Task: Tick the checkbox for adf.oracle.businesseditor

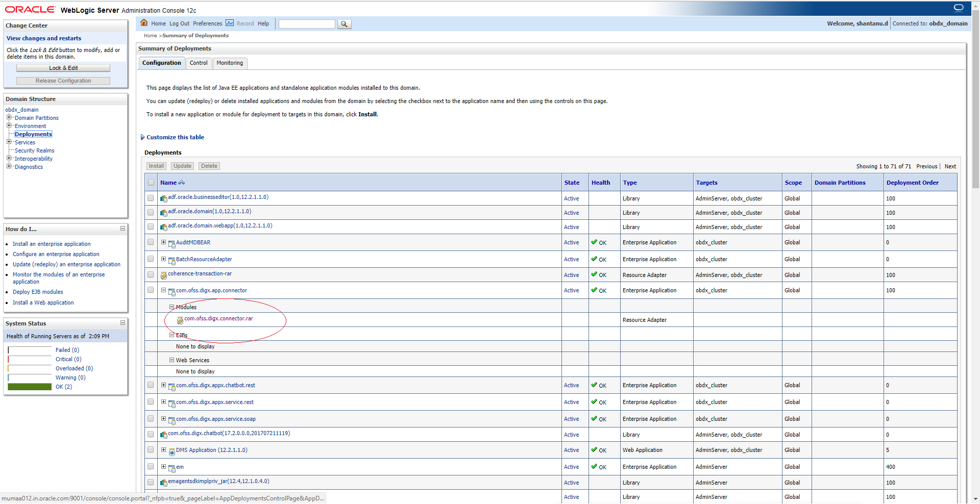Action: pyautogui.click(x=151, y=198)
